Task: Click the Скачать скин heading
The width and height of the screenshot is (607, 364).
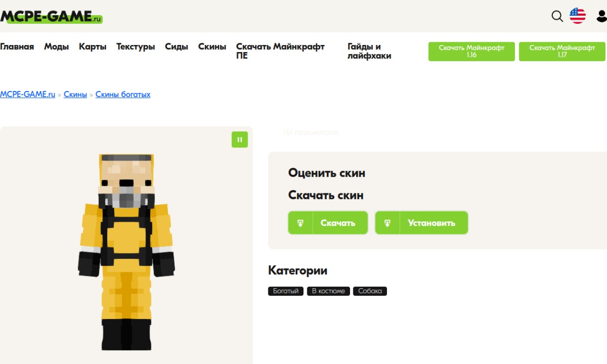Action: 326,195
